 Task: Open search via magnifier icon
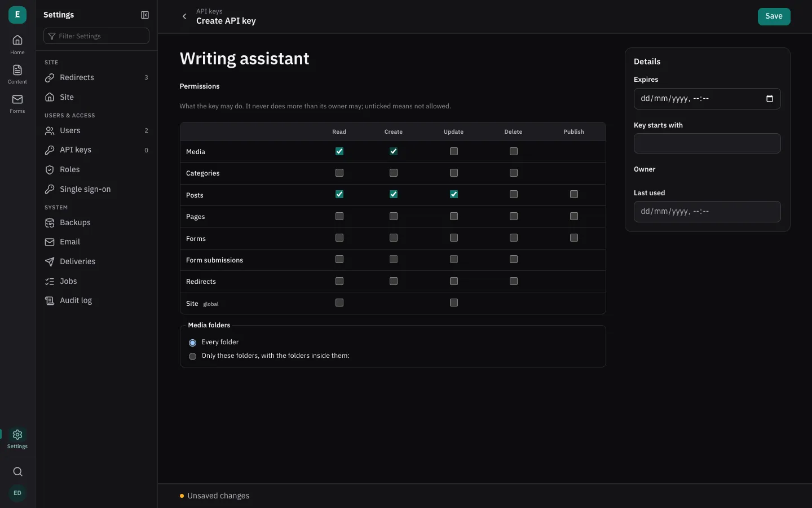[x=17, y=472]
